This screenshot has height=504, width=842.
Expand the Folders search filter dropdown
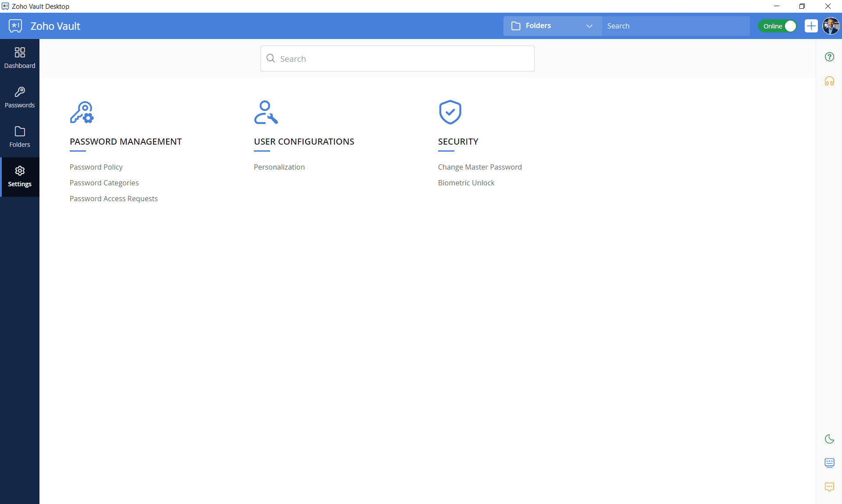point(553,26)
